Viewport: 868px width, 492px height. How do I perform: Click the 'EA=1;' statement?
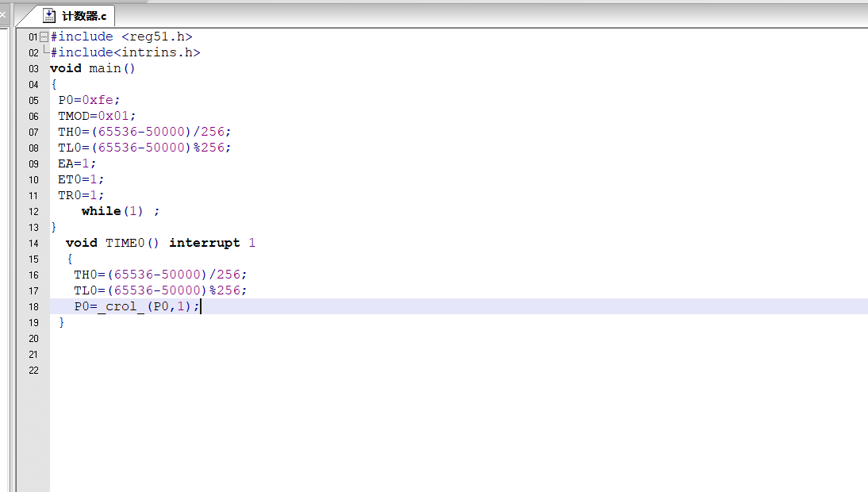click(x=77, y=163)
